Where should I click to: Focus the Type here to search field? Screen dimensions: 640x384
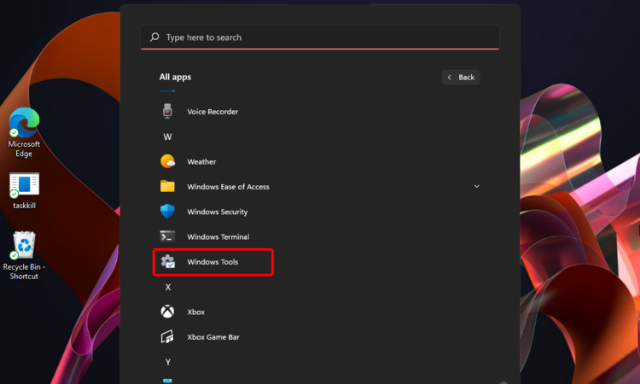coord(320,38)
